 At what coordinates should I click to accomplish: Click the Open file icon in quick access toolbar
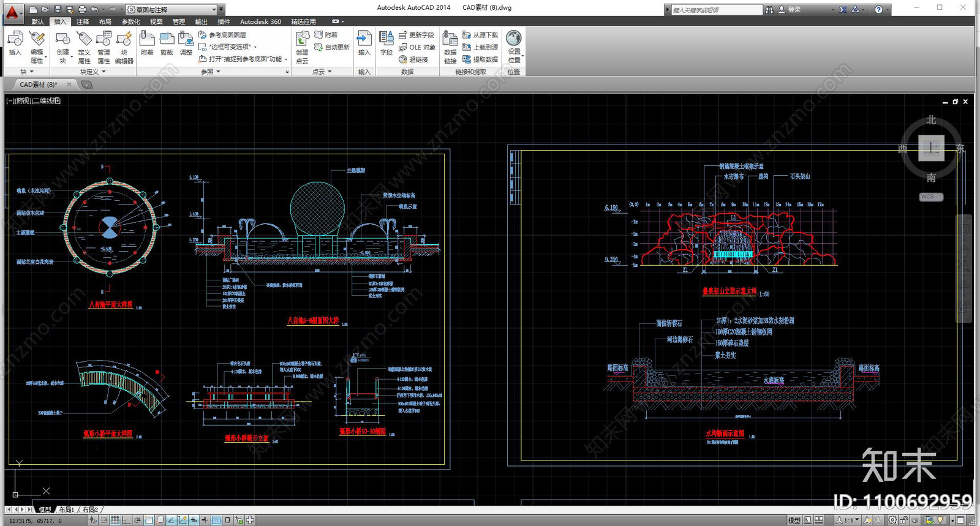pos(45,9)
